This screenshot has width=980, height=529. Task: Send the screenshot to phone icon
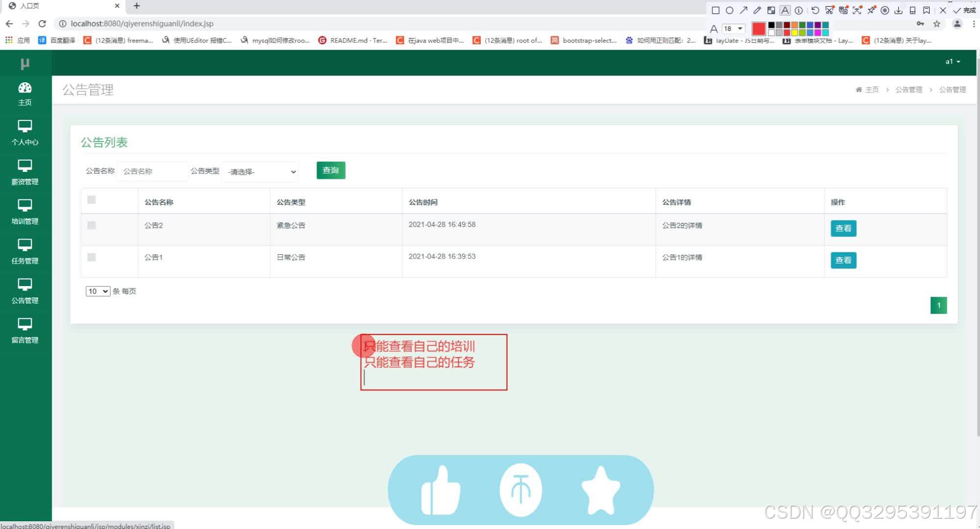[x=912, y=10]
